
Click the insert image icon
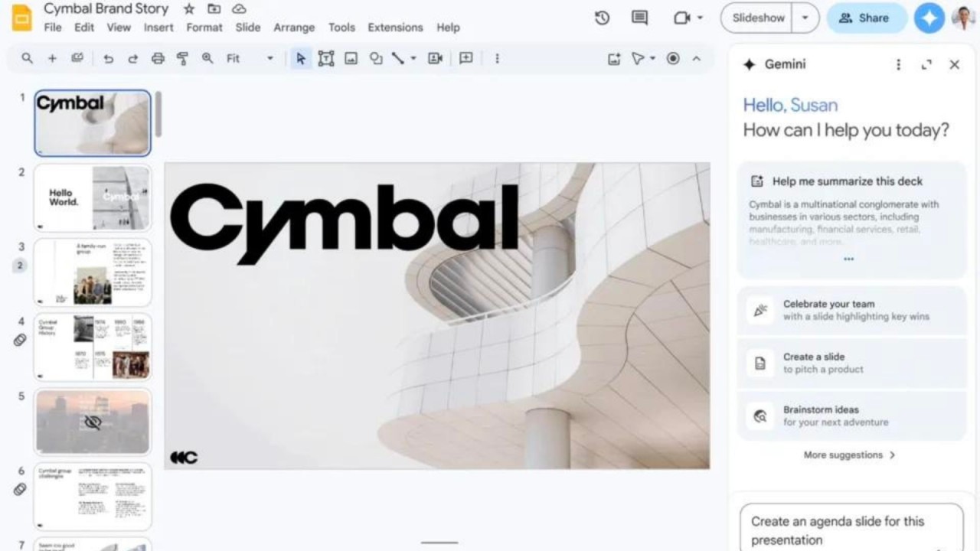[x=351, y=58]
